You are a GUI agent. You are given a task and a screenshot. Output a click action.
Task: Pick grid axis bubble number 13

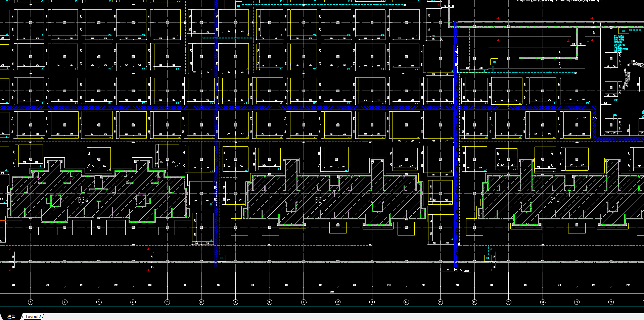(x=372, y=302)
